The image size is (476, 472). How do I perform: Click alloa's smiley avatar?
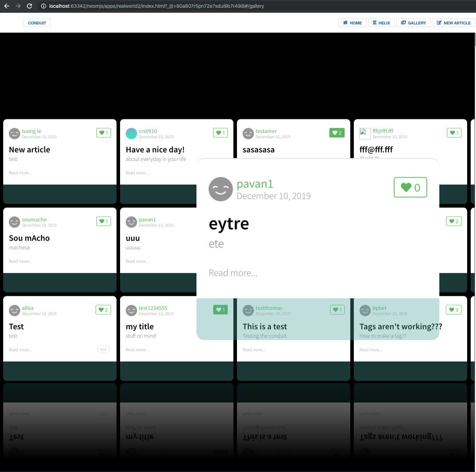(15, 310)
